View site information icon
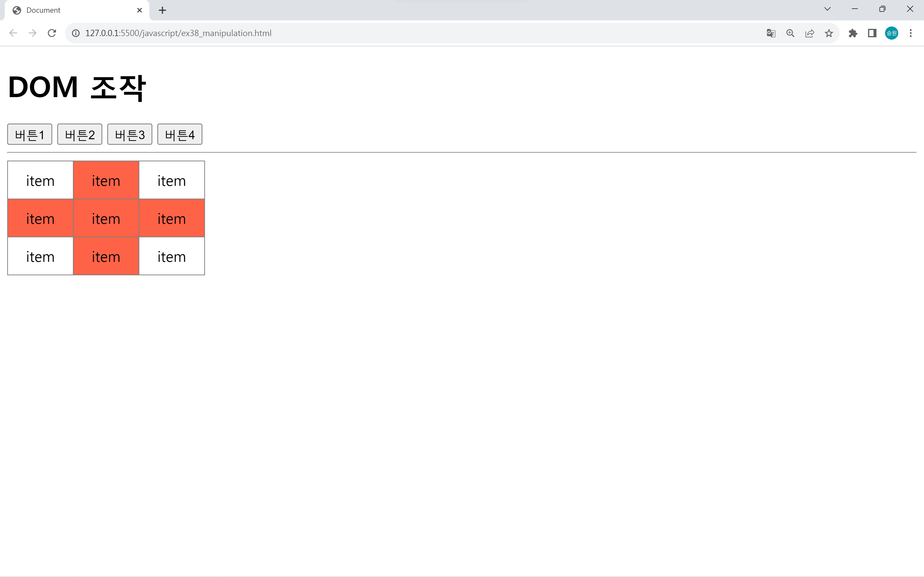Image resolution: width=924 pixels, height=577 pixels. [x=76, y=33]
